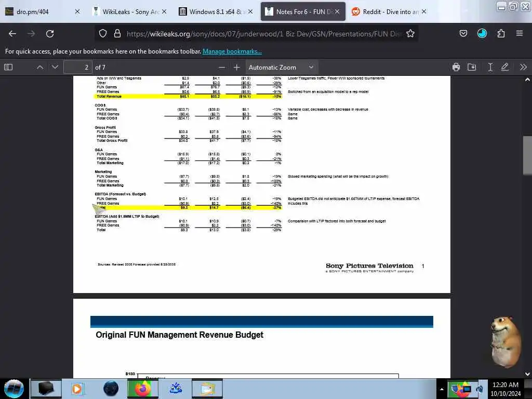Open the blue circular account icon
The width and height of the screenshot is (532, 399).
coord(482,33)
